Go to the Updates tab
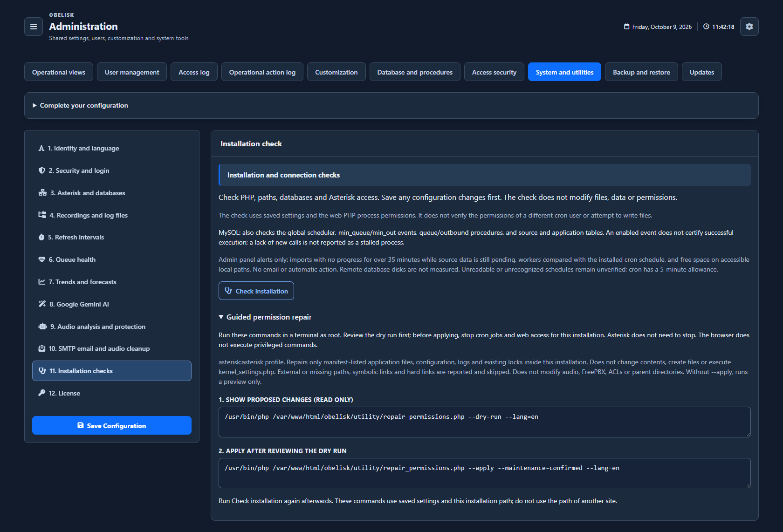The width and height of the screenshot is (783, 532). (x=702, y=72)
